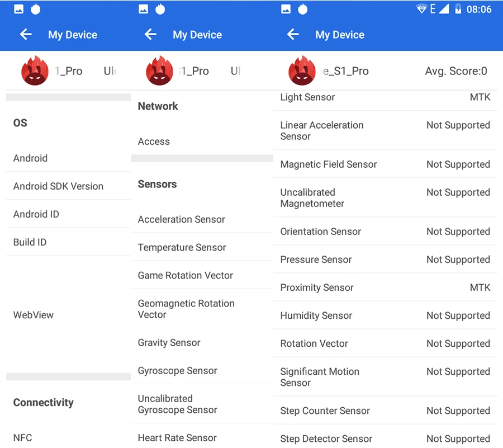Tap the Uncalibrated Magnetometer label
Viewport: 503px width, 448px height.
(312, 197)
